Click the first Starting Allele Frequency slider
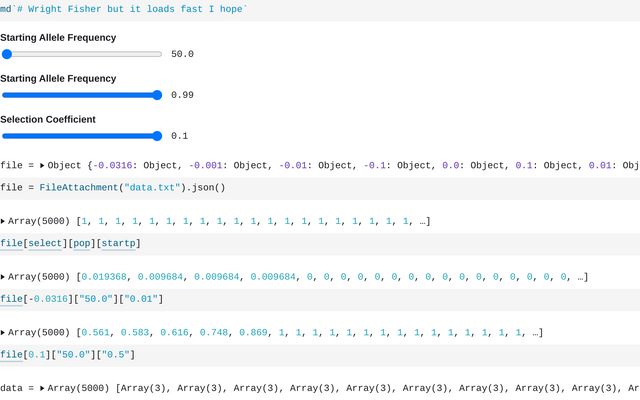The width and height of the screenshot is (640, 400). pos(82,55)
